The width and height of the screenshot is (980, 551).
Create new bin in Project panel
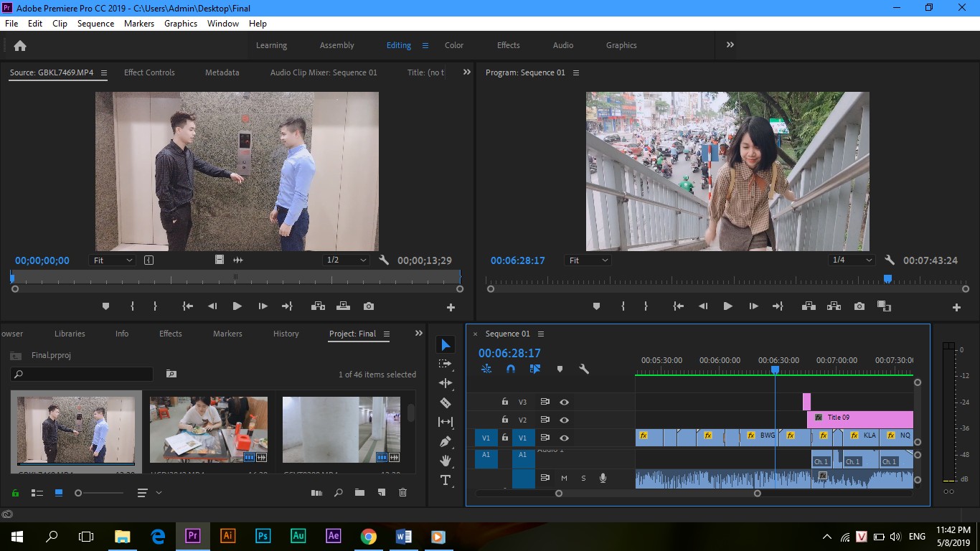click(359, 493)
